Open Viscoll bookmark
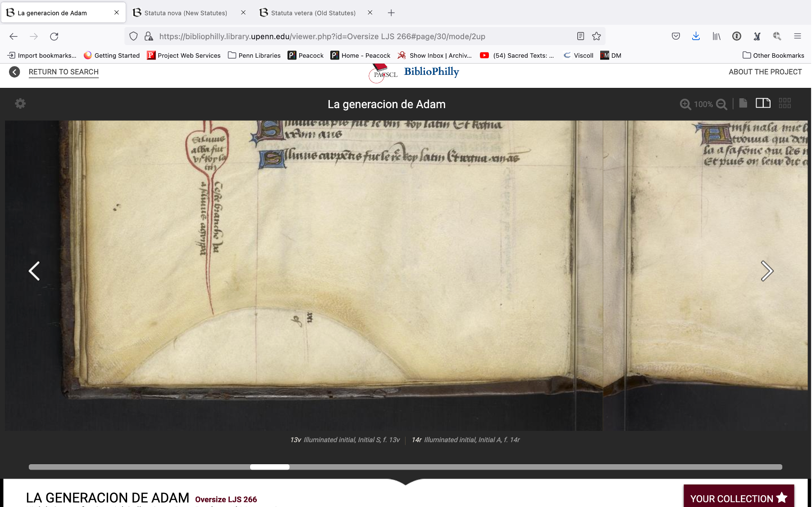The height and width of the screenshot is (507, 812). click(x=579, y=55)
